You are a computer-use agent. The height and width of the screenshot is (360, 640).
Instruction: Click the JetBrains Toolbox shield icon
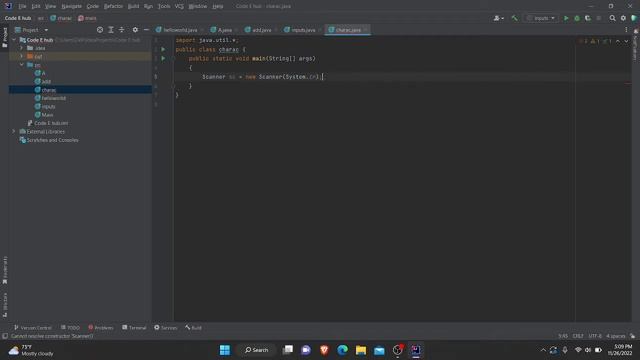pyautogui.click(x=634, y=18)
